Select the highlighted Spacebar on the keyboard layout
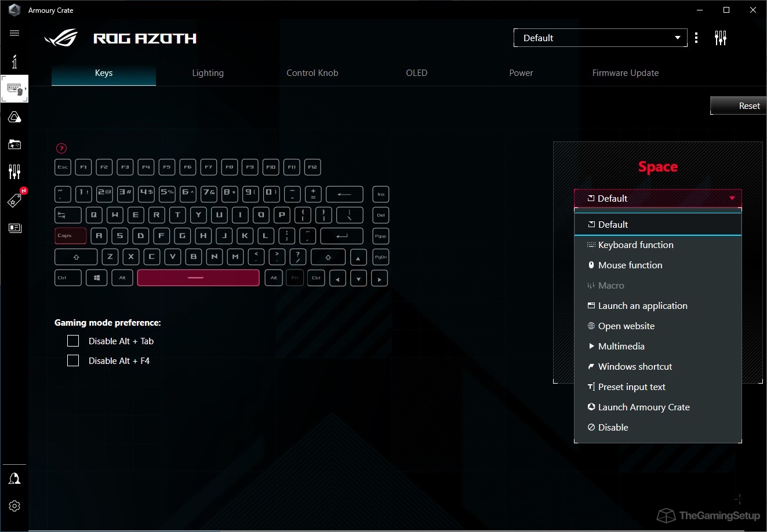Image resolution: width=767 pixels, height=532 pixels. click(x=198, y=278)
